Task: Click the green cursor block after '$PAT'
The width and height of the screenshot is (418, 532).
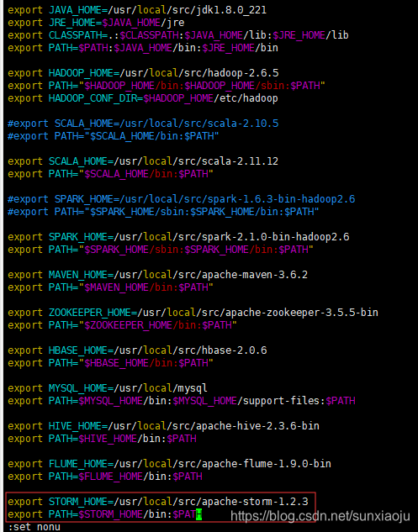Action: (x=199, y=514)
